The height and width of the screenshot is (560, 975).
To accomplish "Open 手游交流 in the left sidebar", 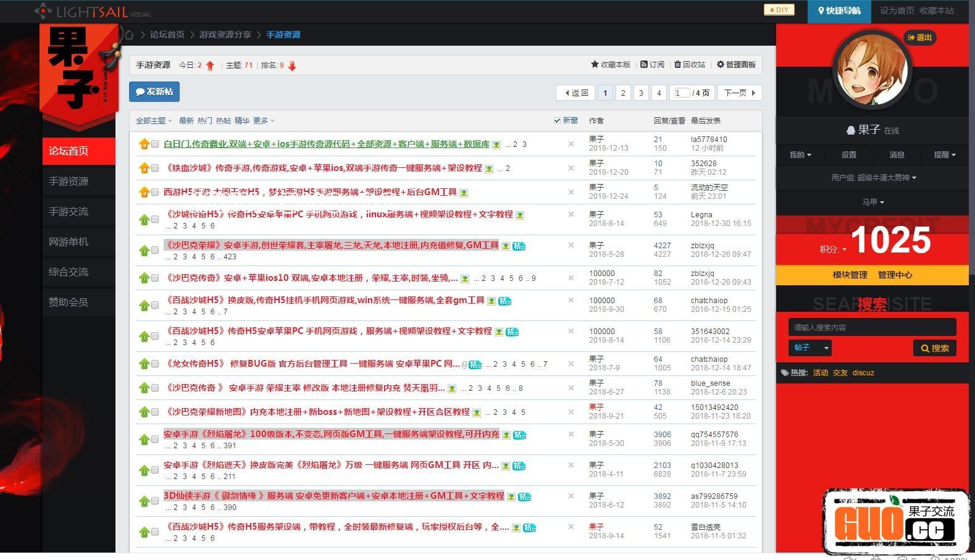I will (69, 212).
